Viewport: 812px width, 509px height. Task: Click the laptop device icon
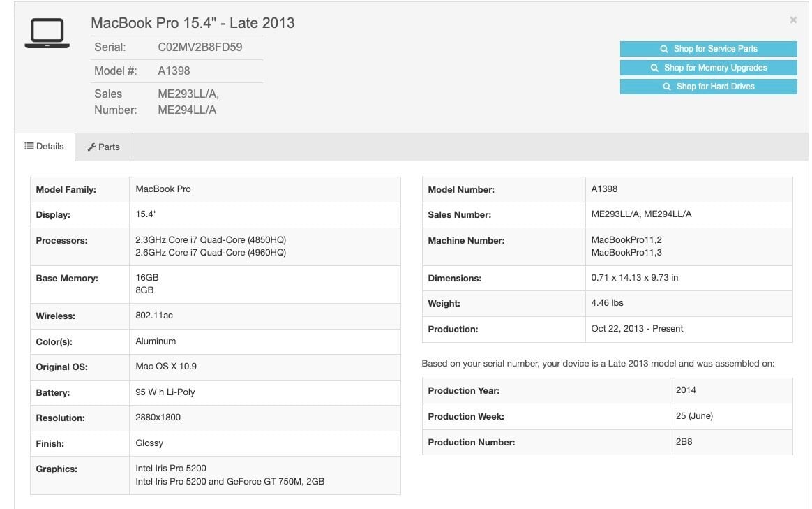(47, 34)
